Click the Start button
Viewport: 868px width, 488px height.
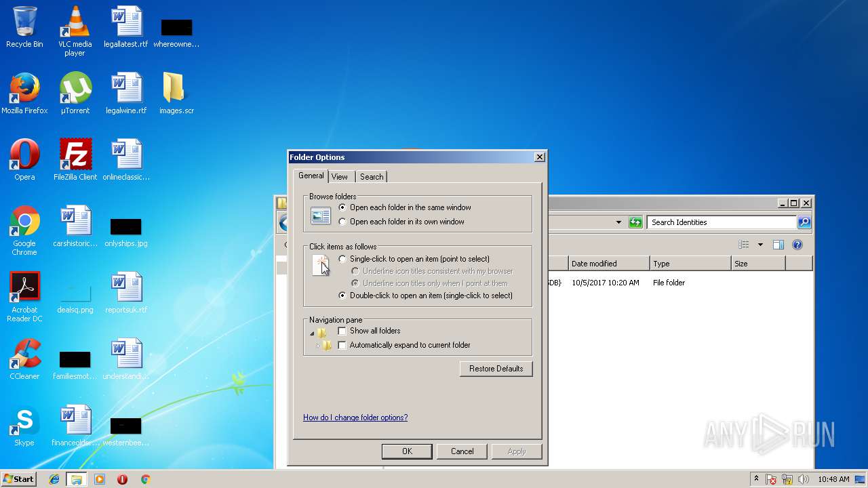18,479
